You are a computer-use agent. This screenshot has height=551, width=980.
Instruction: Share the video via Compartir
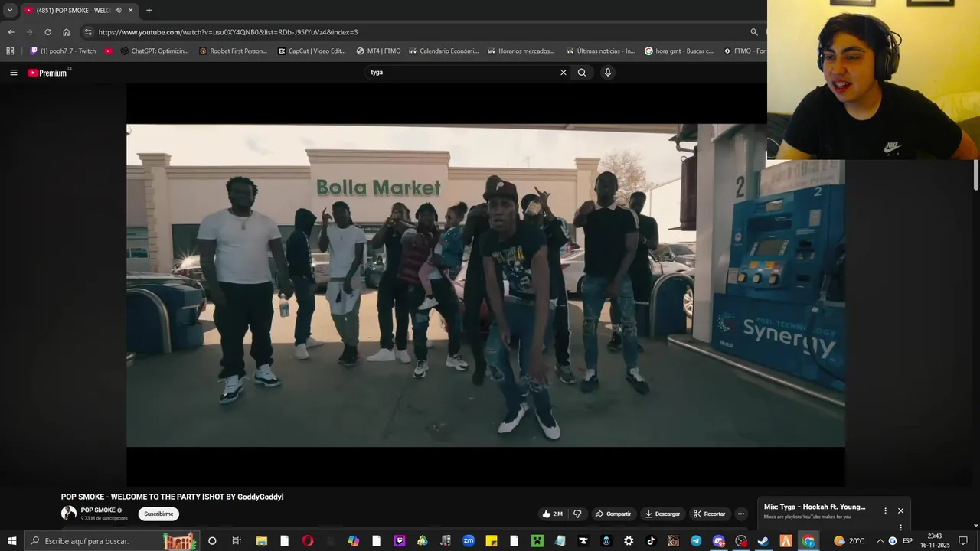[x=613, y=514]
